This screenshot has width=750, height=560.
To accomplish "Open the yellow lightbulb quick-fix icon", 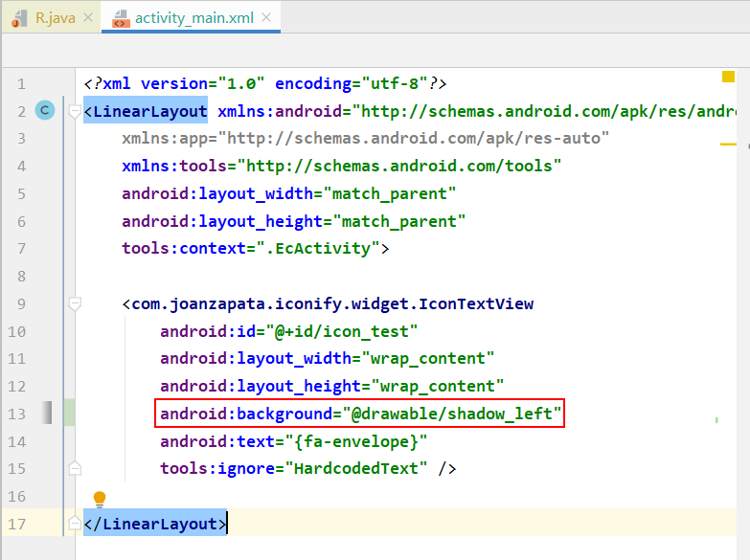I will click(100, 499).
